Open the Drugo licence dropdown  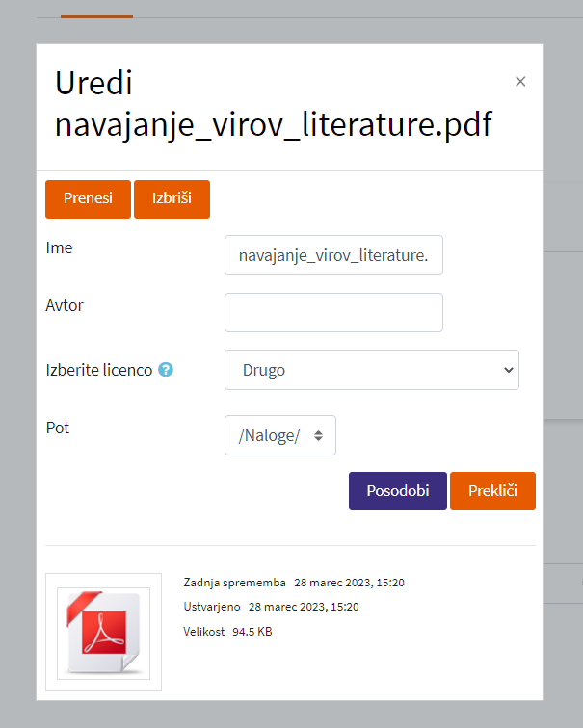click(372, 370)
